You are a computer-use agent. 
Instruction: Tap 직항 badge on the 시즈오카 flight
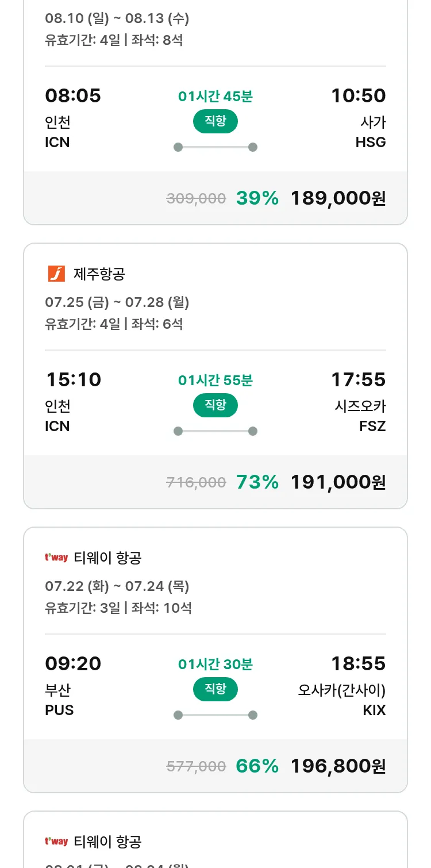coord(215,405)
